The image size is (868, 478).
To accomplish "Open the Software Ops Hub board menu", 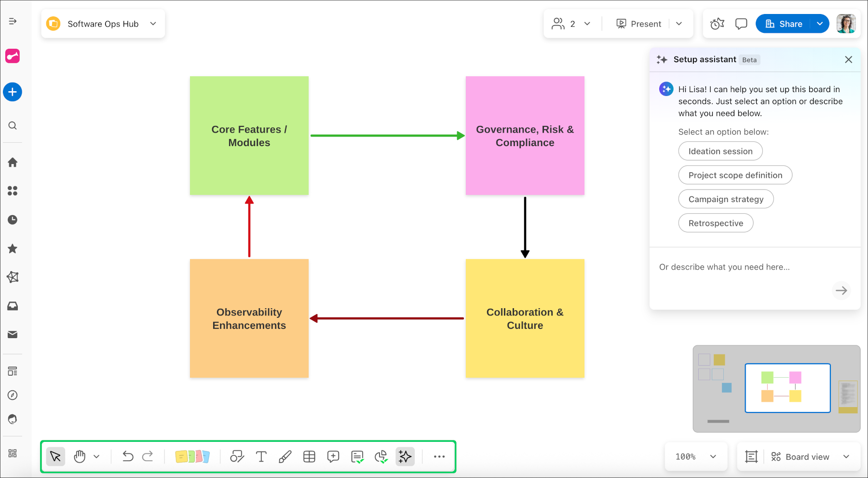I will 103,24.
